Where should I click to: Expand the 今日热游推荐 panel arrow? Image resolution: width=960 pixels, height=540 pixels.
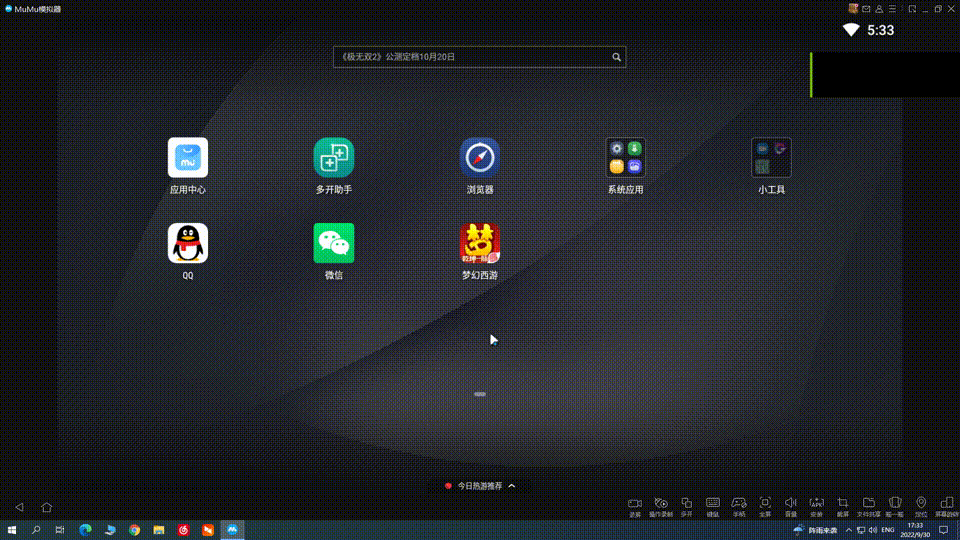[x=512, y=486]
